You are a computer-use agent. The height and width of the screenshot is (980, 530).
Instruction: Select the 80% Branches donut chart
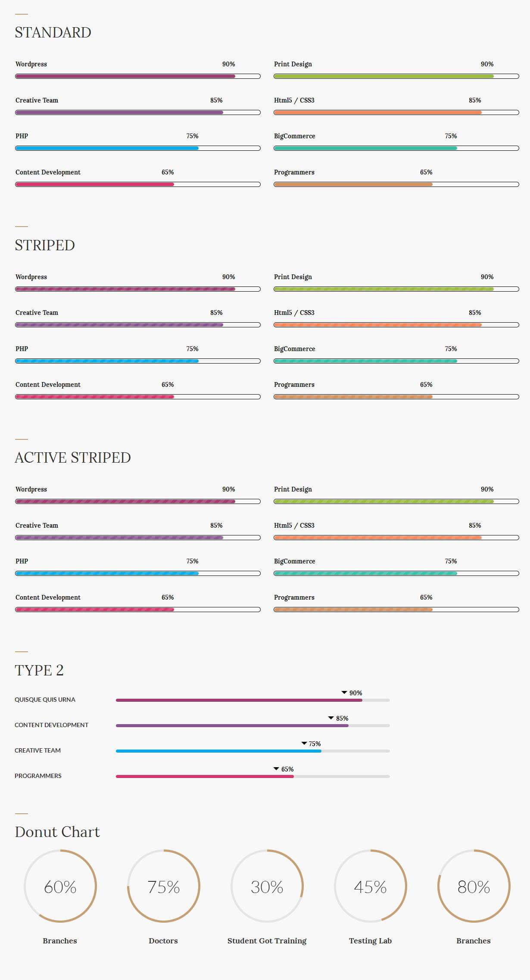[x=474, y=886]
